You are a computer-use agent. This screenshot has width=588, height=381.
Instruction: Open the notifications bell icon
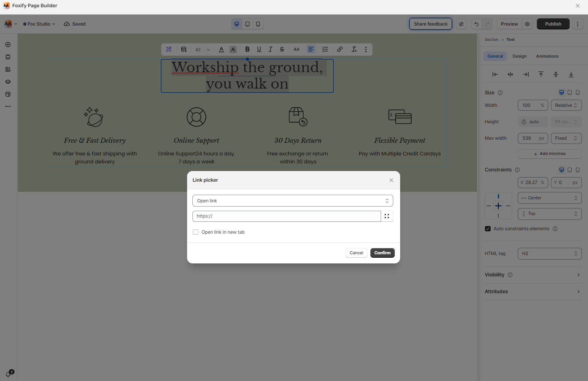tap(8, 374)
